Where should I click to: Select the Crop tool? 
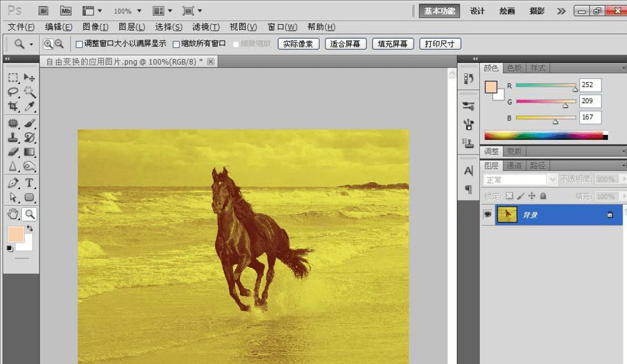(13, 106)
